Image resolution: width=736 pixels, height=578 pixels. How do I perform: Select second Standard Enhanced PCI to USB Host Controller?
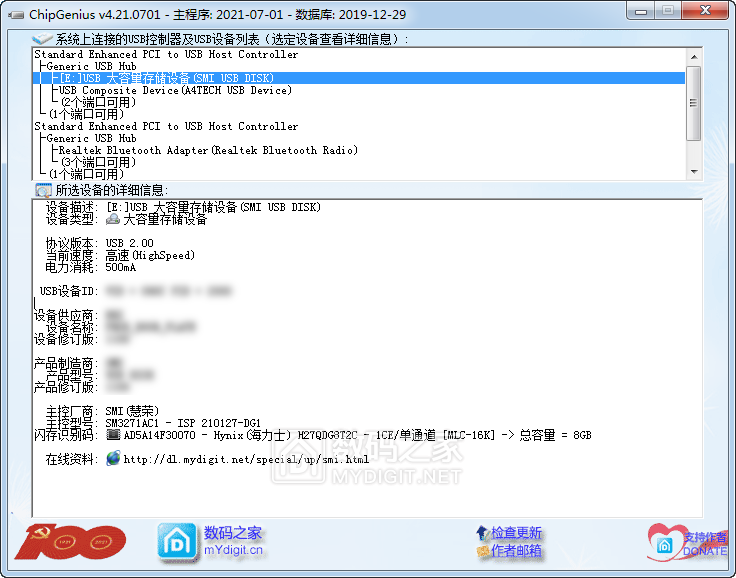[x=166, y=126]
